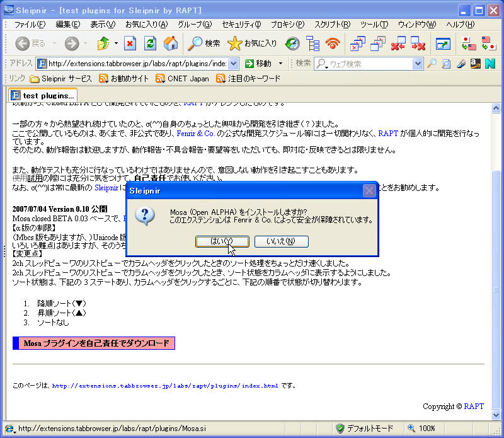Screen dimensions: 504x438
Task: Decline install with the いいえ(N) button
Action: pyautogui.click(x=281, y=241)
